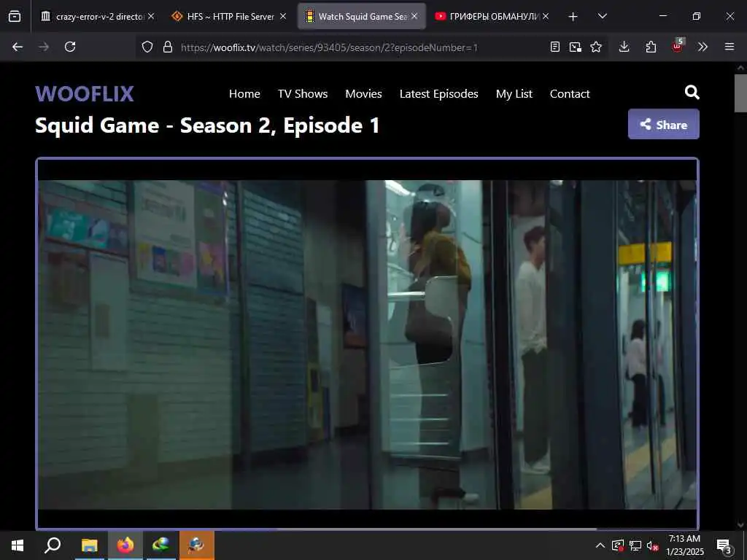Open File Explorer from taskbar

89,545
